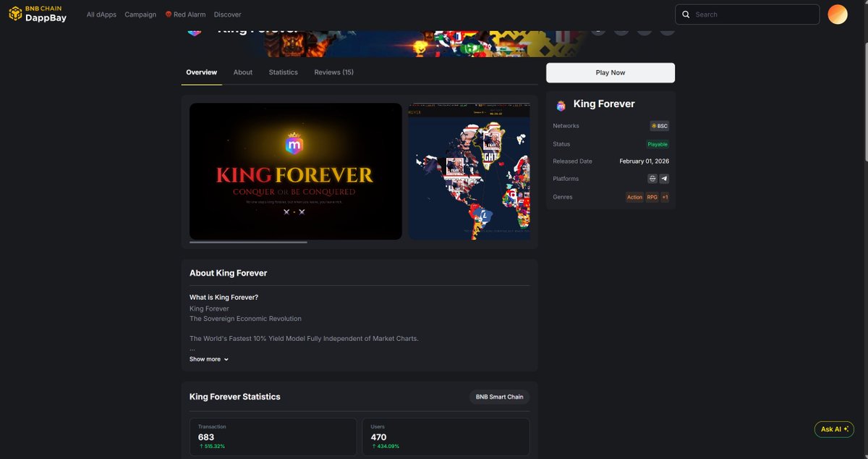Viewport: 868px width, 459px height.
Task: Click the "What is King Forever?" heading
Action: (x=224, y=298)
